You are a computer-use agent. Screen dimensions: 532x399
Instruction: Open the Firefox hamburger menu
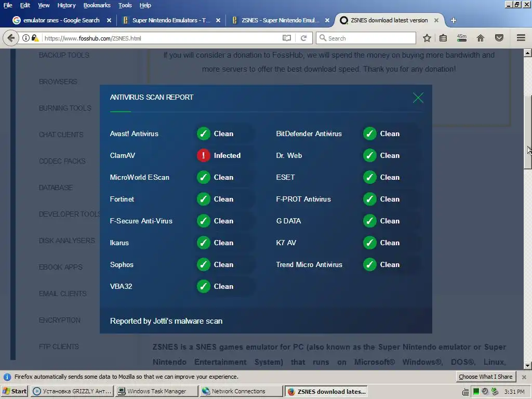(521, 38)
